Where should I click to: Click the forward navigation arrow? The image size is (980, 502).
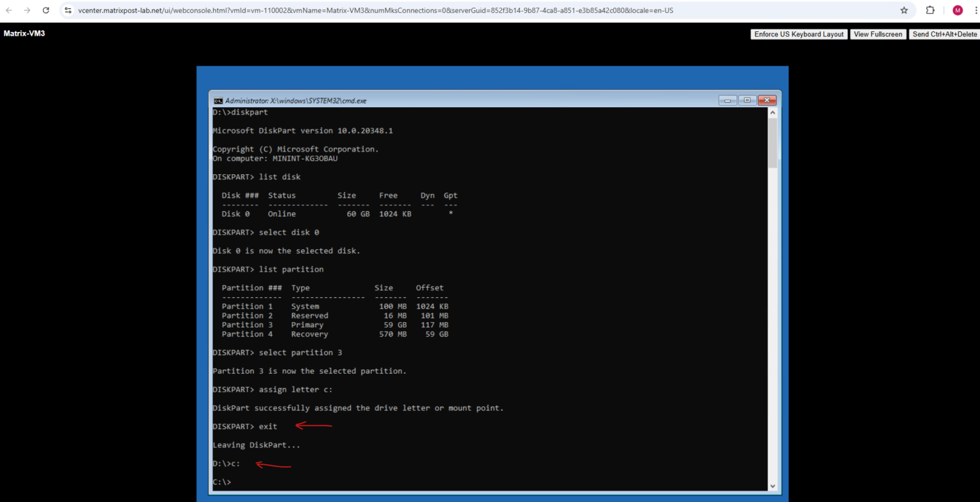pyautogui.click(x=27, y=10)
